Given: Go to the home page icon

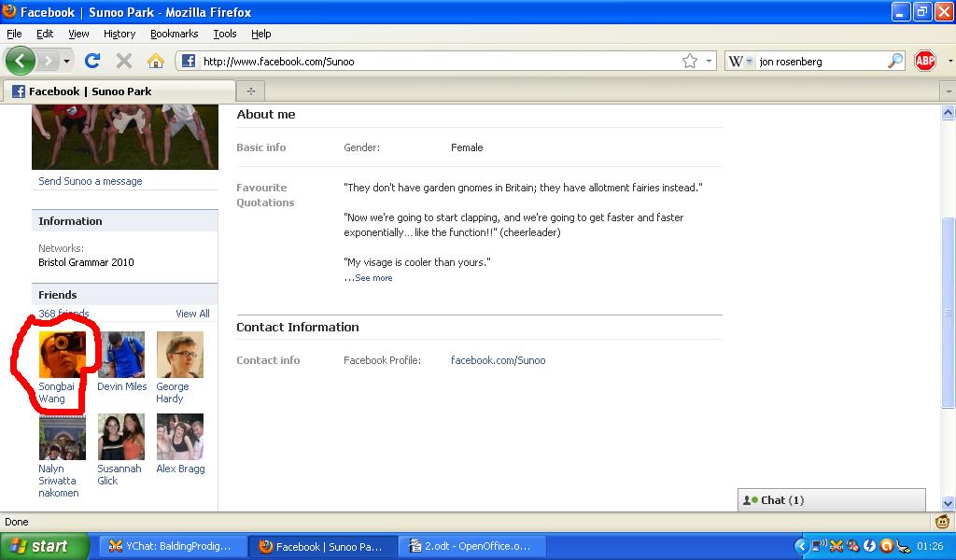Looking at the screenshot, I should point(156,61).
